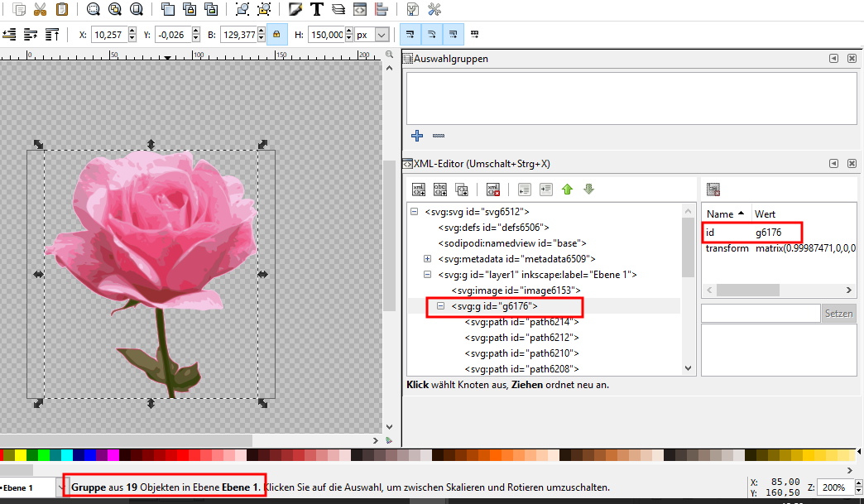Image resolution: width=864 pixels, height=504 pixels.
Task: Open the Text and Font dialog
Action: (x=317, y=10)
